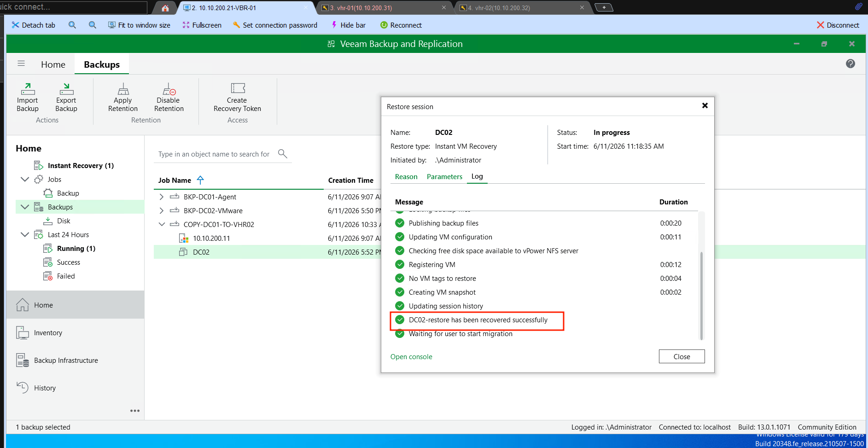868x448 pixels.
Task: Create Recovery Token from the ribbon
Action: pyautogui.click(x=238, y=97)
